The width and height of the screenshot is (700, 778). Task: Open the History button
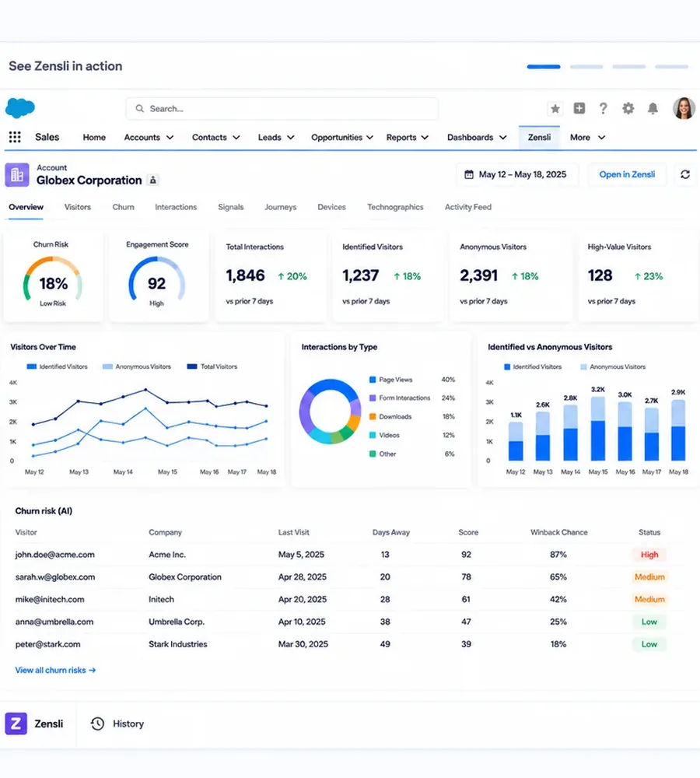[x=117, y=724]
